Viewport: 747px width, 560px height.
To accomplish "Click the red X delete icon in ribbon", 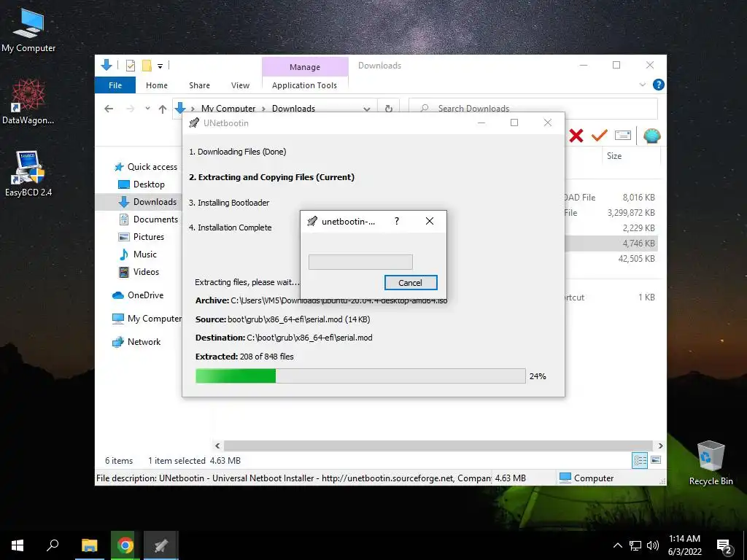I will pyautogui.click(x=576, y=136).
